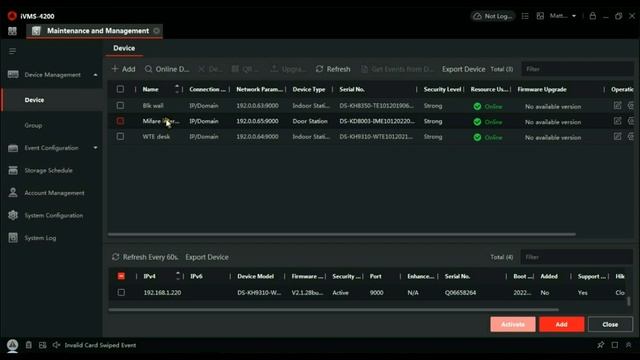This screenshot has width=640, height=360.
Task: Open System Configuration
Action: (x=53, y=215)
